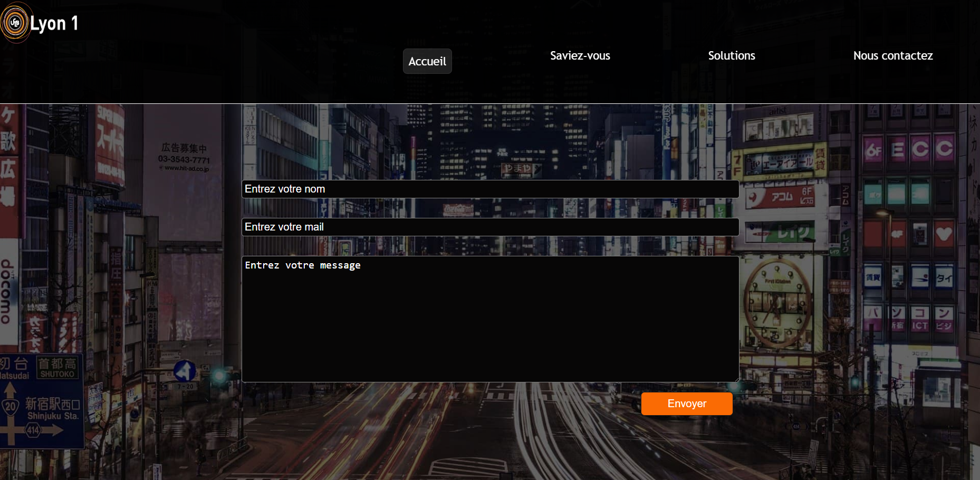Select Saviez-vous in the header bar

(580, 55)
